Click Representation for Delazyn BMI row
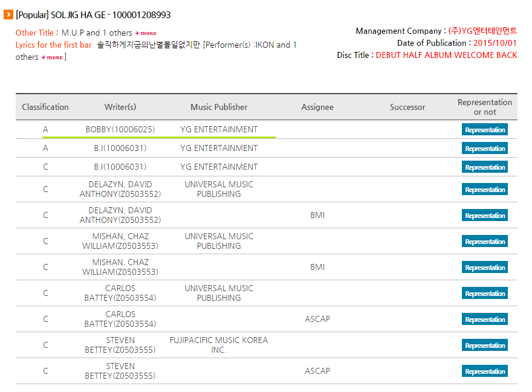Screen dimensions: 532x392 (484, 216)
